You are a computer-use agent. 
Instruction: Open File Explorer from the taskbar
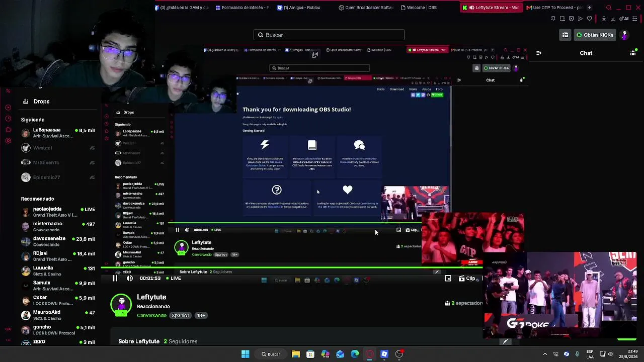295,354
